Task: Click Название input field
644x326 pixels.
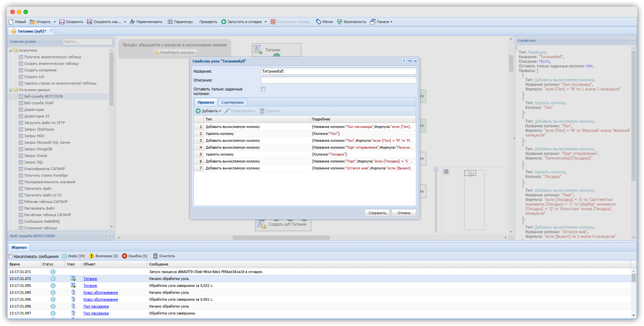Action: [x=338, y=71]
